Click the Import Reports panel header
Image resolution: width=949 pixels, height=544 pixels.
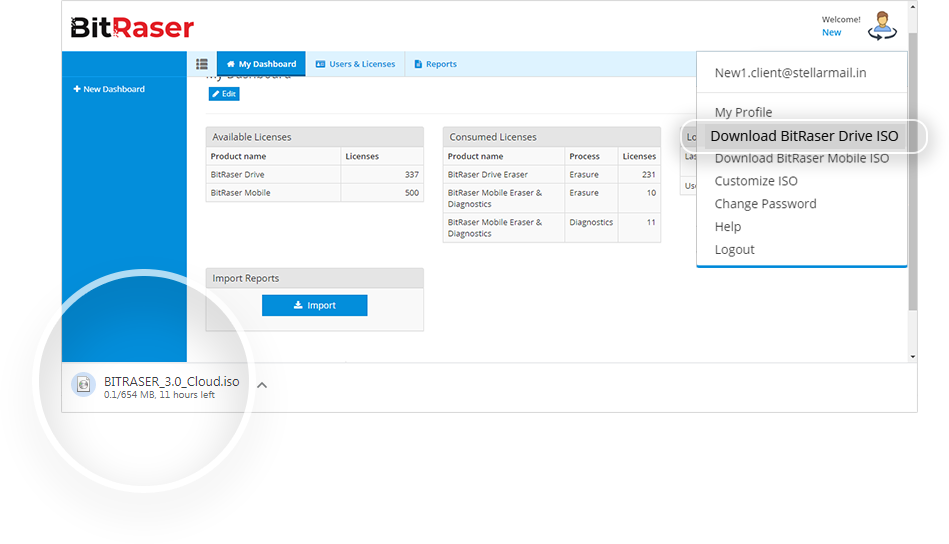(315, 278)
